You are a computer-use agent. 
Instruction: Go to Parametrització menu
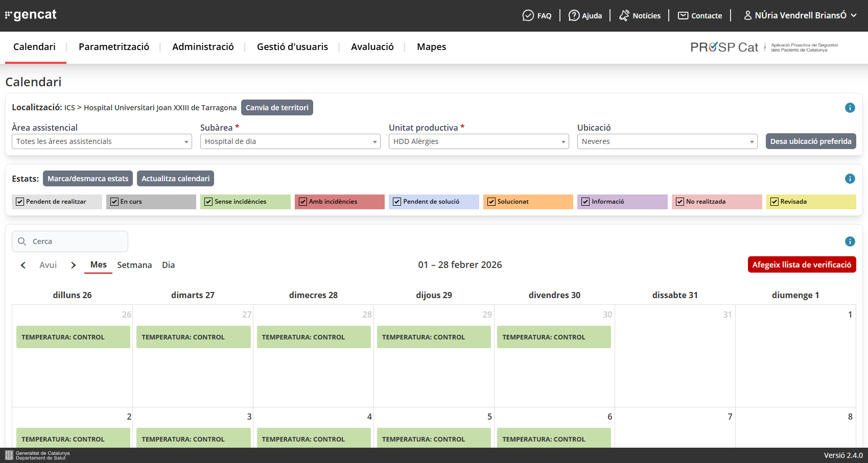pos(114,47)
